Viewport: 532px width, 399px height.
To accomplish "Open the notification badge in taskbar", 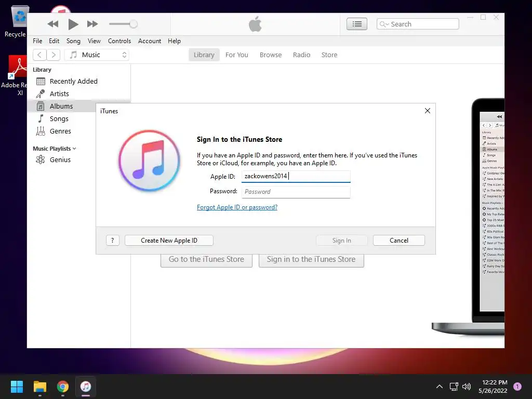I will click(x=517, y=387).
